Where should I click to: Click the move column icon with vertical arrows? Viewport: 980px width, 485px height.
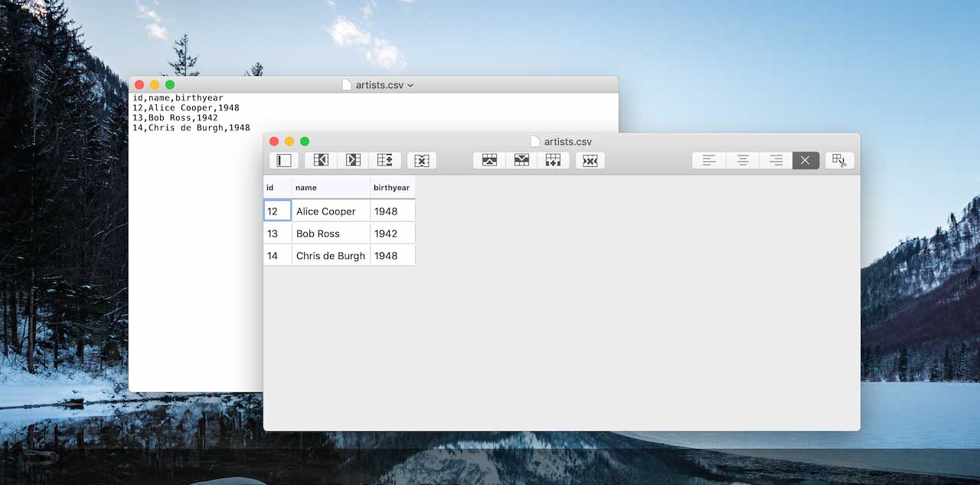(385, 160)
